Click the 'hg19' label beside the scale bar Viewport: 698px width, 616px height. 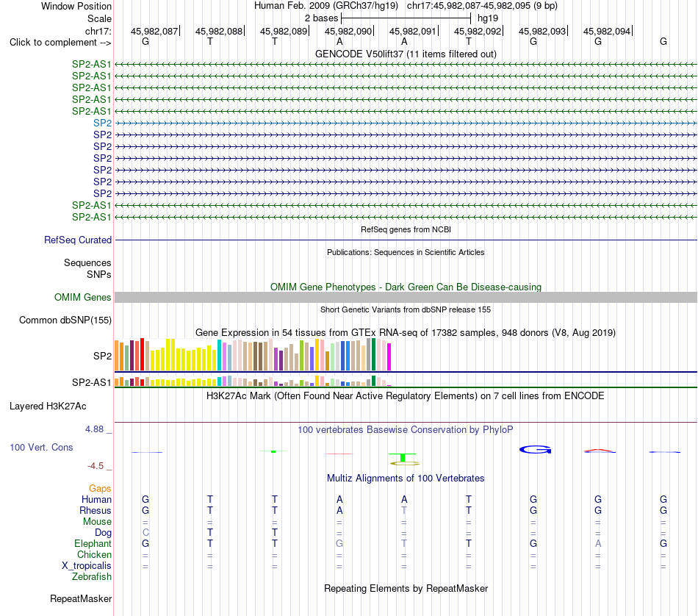pos(488,18)
